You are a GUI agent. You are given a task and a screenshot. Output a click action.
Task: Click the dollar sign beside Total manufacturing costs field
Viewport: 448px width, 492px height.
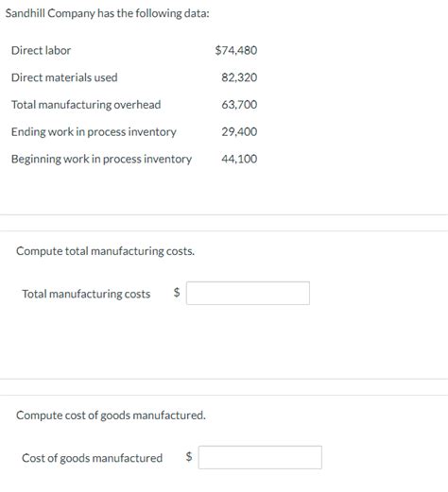(177, 293)
